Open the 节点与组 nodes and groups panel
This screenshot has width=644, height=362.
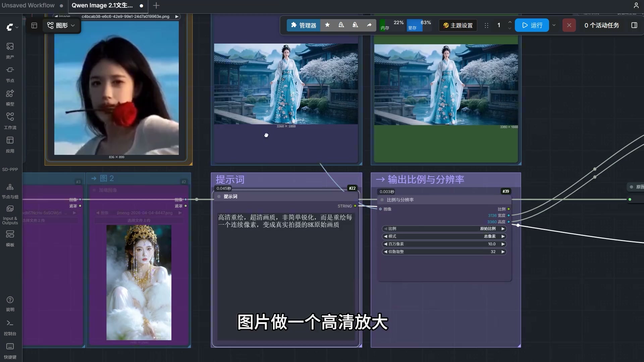pos(10,191)
